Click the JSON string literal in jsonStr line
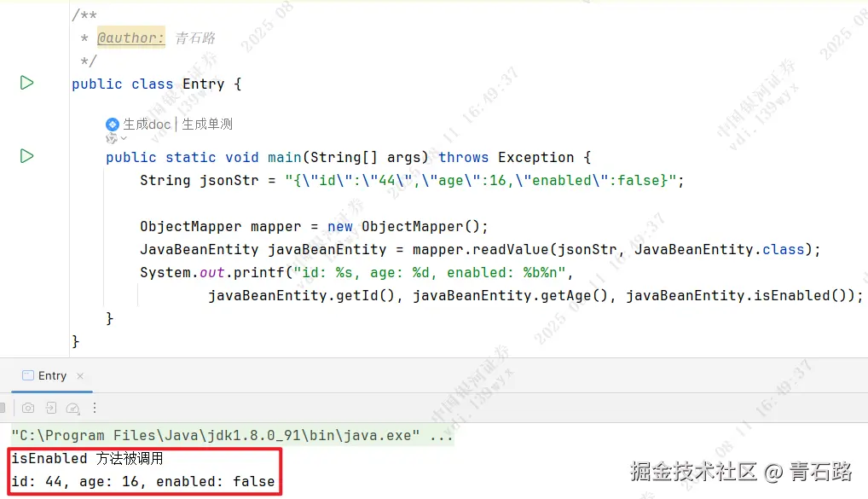This screenshot has height=499, width=868. click(x=481, y=181)
